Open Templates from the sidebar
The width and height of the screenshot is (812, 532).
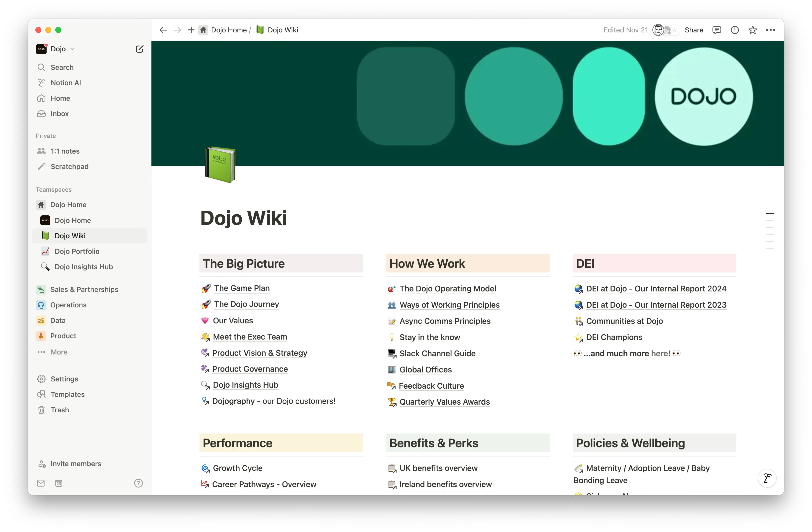pyautogui.click(x=67, y=394)
